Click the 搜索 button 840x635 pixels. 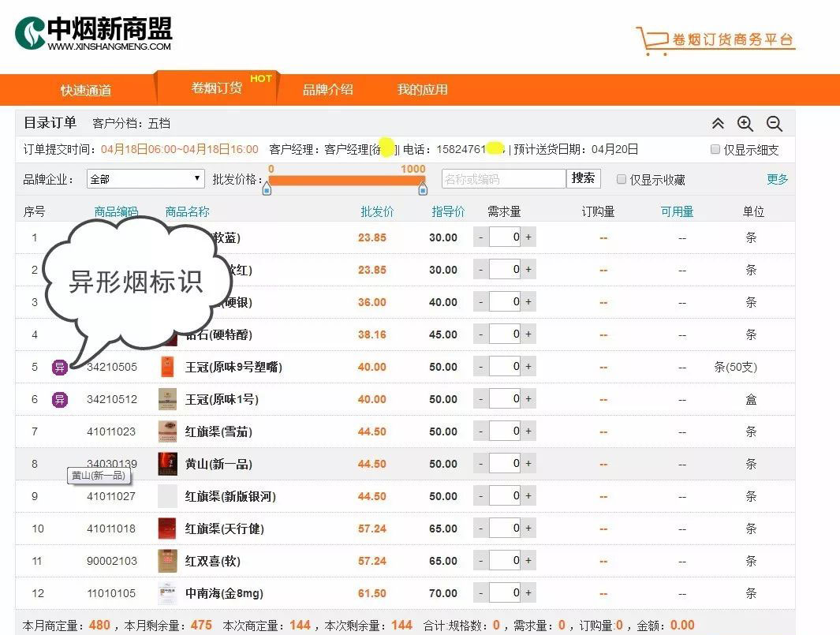point(584,178)
